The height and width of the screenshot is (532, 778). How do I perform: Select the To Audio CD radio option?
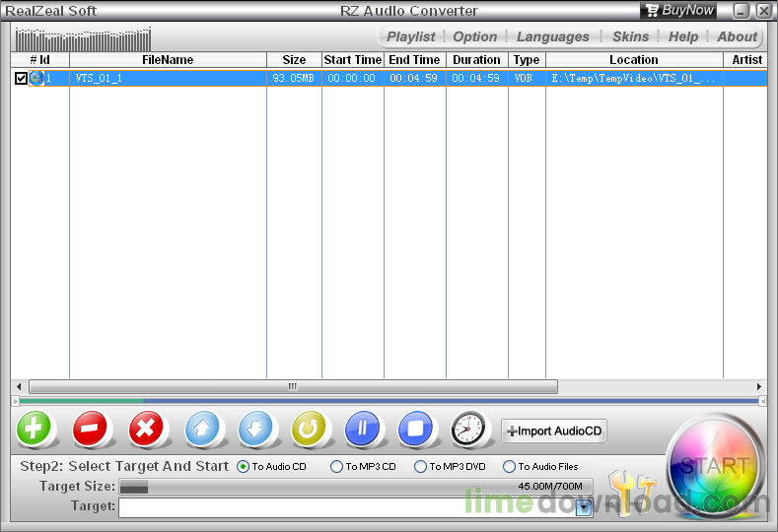tap(244, 467)
